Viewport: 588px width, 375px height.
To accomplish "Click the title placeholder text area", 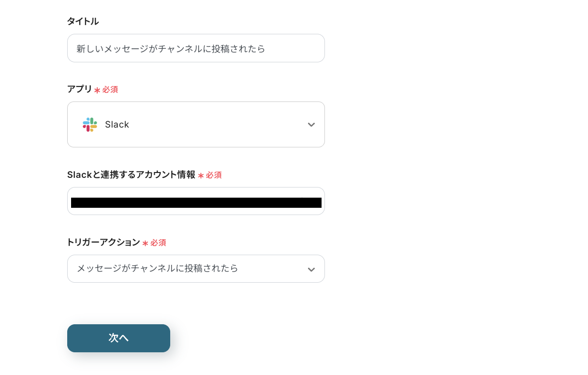I will 169,48.
